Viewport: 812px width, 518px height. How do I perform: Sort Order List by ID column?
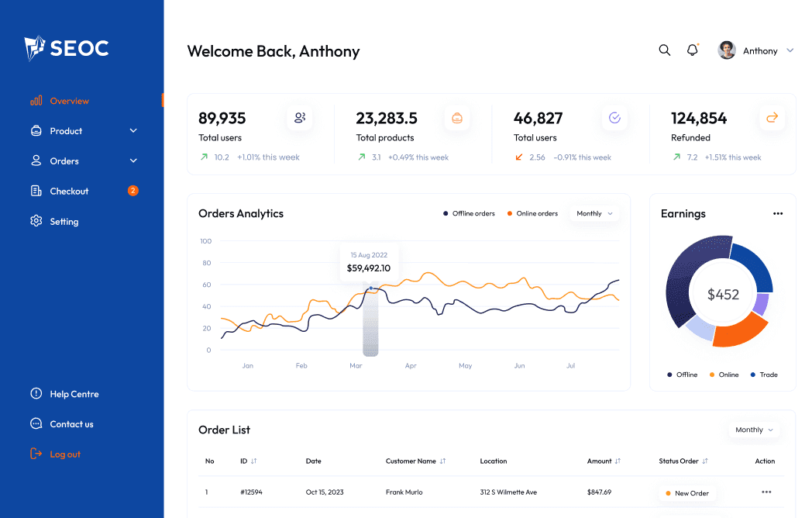[x=249, y=461]
